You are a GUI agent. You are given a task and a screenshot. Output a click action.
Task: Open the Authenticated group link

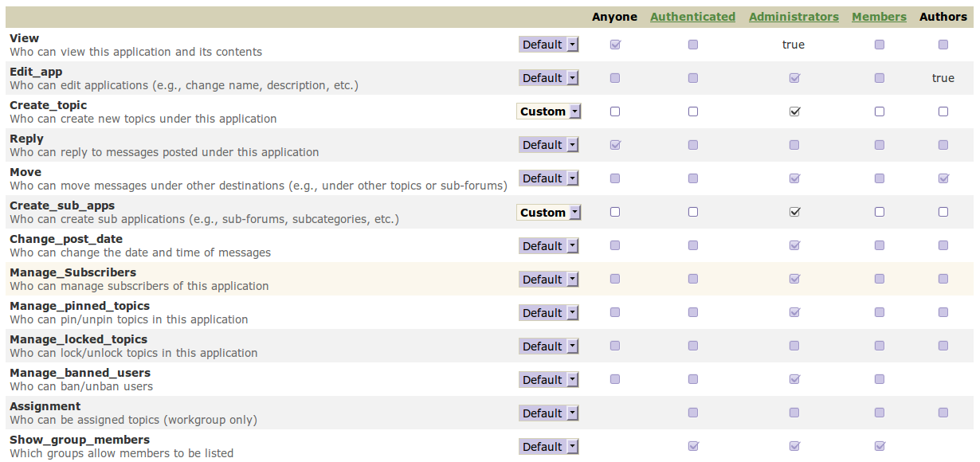(692, 17)
